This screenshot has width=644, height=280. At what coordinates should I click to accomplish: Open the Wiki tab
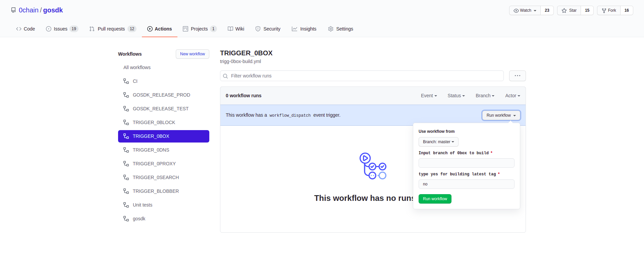pos(236,29)
